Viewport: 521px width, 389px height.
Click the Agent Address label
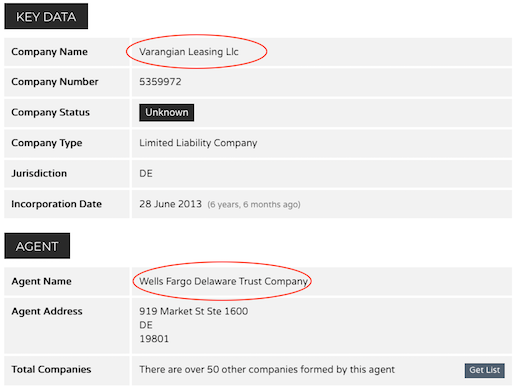pyautogui.click(x=47, y=311)
